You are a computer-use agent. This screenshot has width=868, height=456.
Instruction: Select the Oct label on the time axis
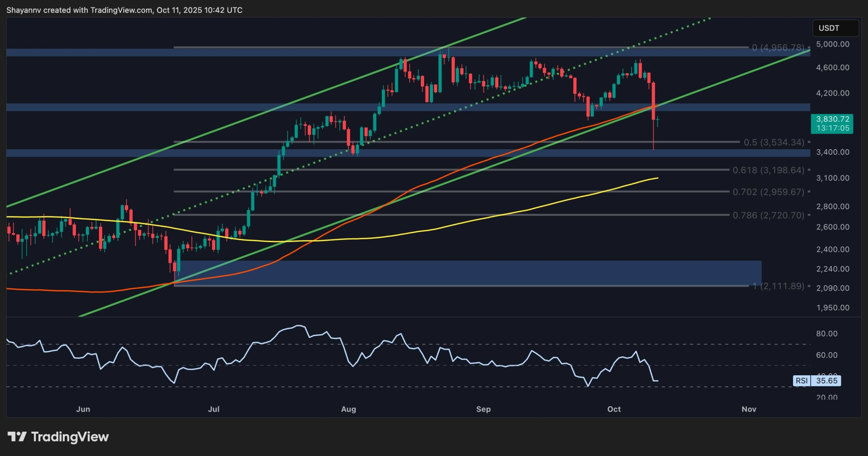pos(615,409)
